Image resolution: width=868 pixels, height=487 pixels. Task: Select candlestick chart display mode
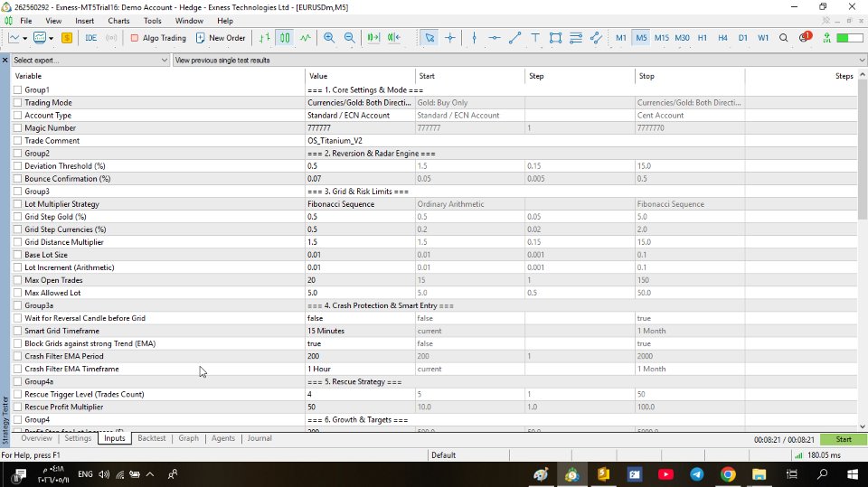(x=285, y=38)
